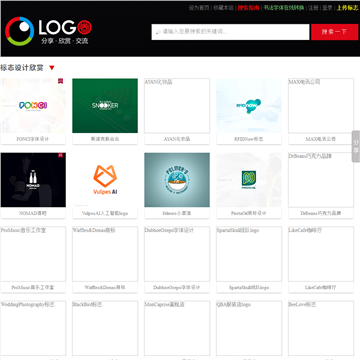Open the QBA服装店logo placeholder image

pos(249,329)
